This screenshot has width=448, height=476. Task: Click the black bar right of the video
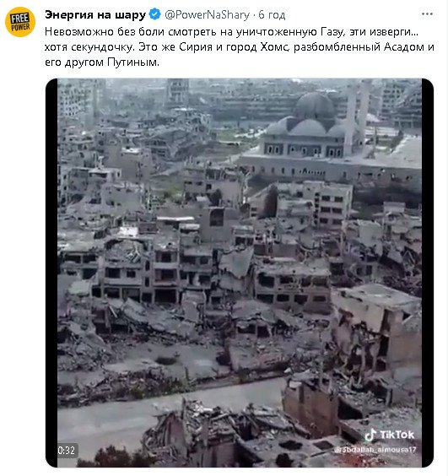(428, 273)
